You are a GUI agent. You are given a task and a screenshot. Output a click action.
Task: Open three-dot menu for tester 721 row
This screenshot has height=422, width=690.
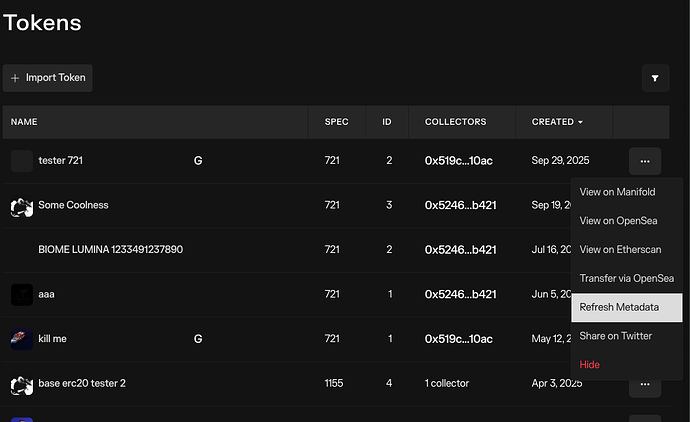pyautogui.click(x=645, y=160)
